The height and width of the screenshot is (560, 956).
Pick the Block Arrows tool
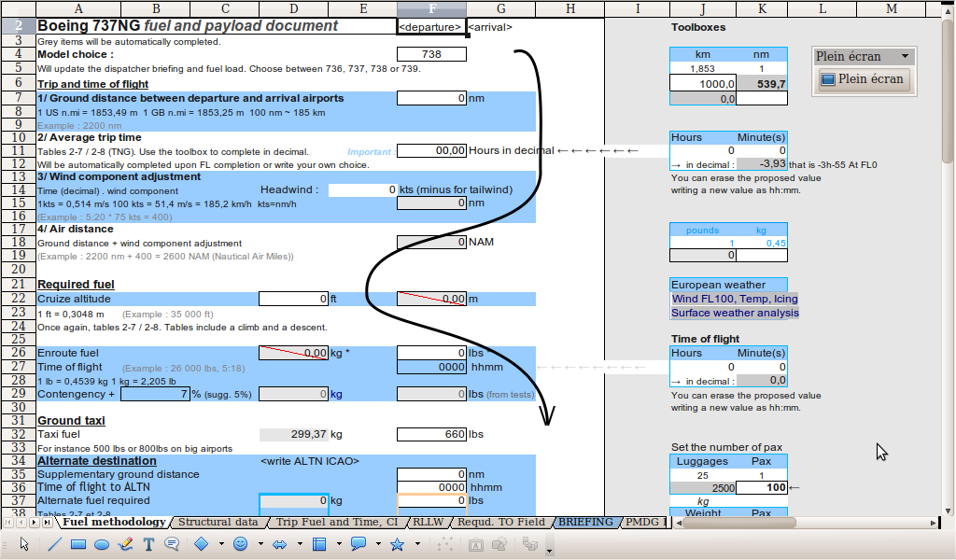pyautogui.click(x=280, y=544)
